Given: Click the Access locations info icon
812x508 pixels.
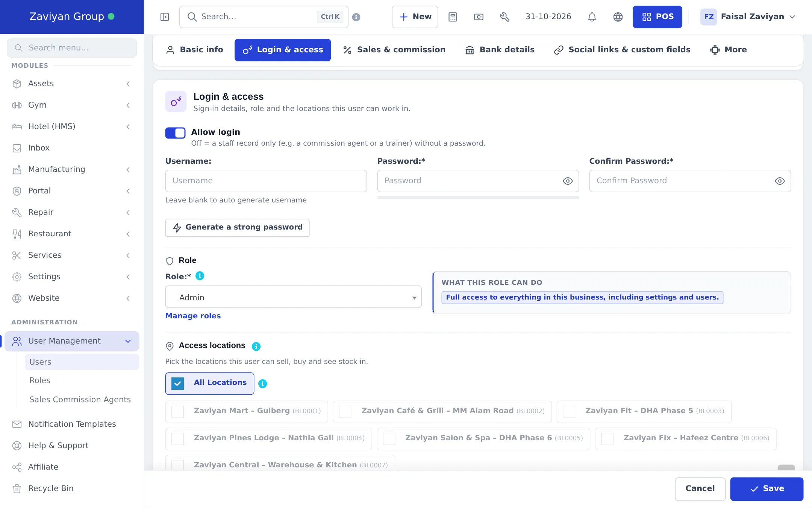Looking at the screenshot, I should pos(256,346).
